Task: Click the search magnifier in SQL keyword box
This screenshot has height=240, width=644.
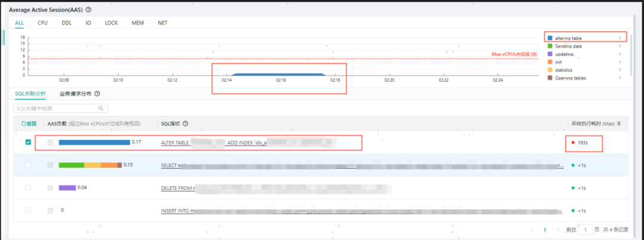Action: (x=101, y=109)
